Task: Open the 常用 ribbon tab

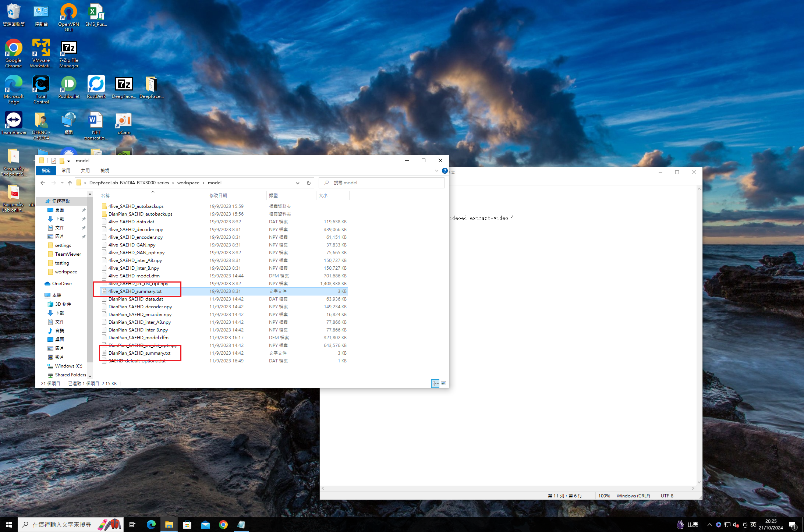Action: click(66, 171)
